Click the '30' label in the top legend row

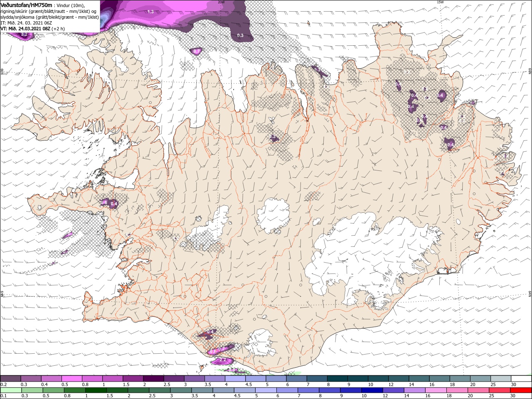(x=513, y=384)
